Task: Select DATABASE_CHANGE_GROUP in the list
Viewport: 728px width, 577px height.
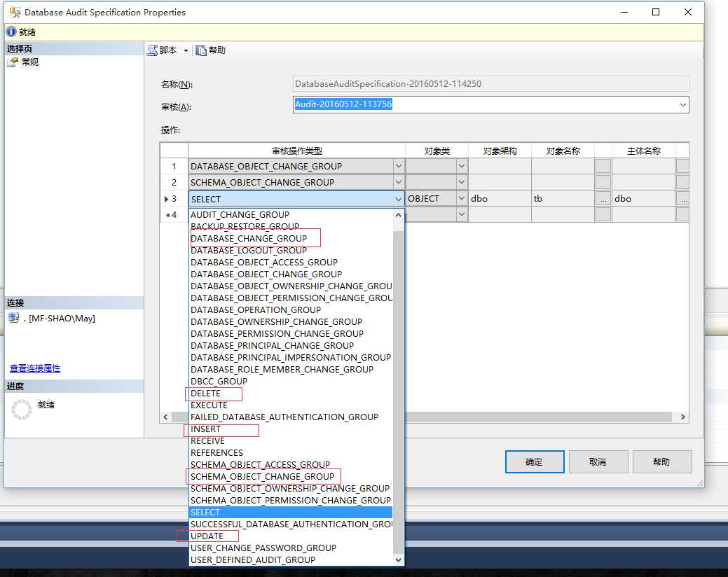Action: 249,239
